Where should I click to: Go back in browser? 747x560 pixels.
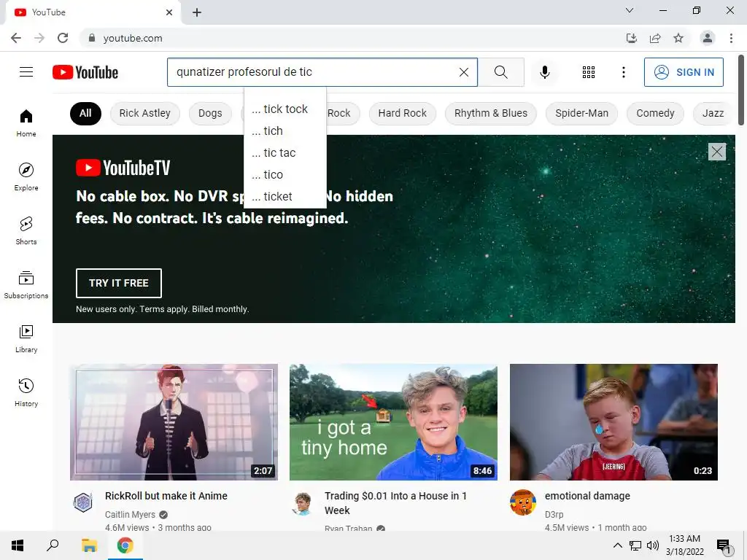pos(16,38)
